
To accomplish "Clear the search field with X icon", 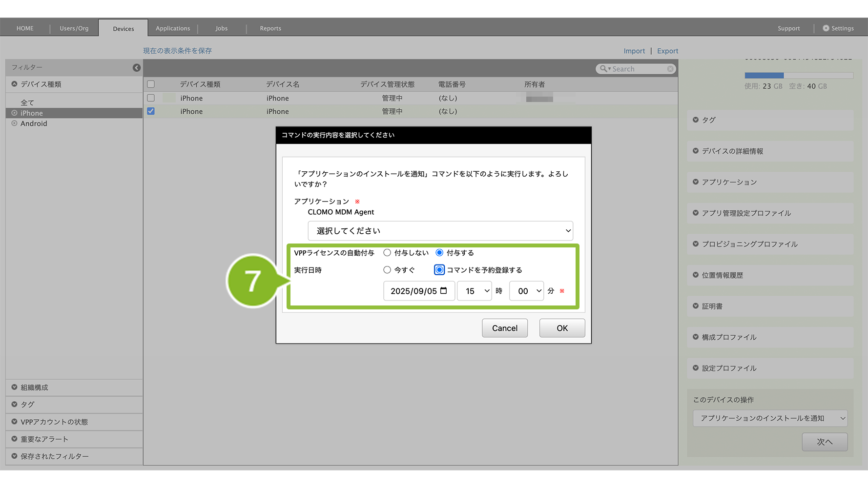I will (670, 69).
